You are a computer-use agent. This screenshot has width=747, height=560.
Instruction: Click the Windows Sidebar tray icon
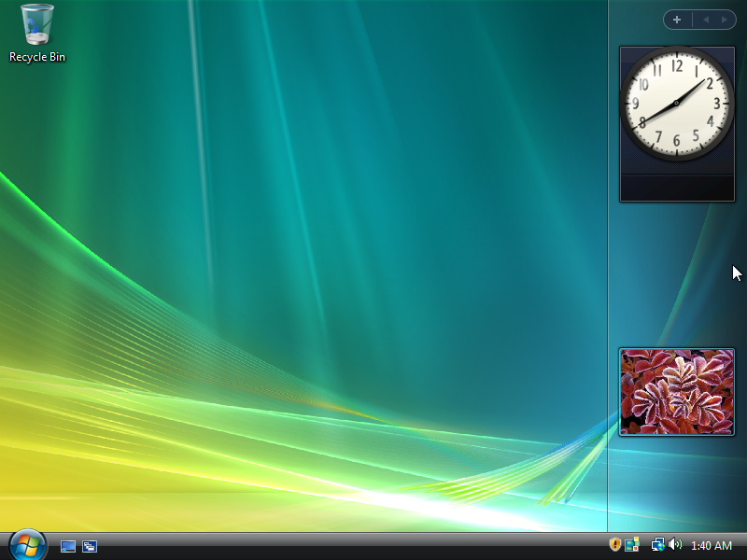(x=632, y=545)
